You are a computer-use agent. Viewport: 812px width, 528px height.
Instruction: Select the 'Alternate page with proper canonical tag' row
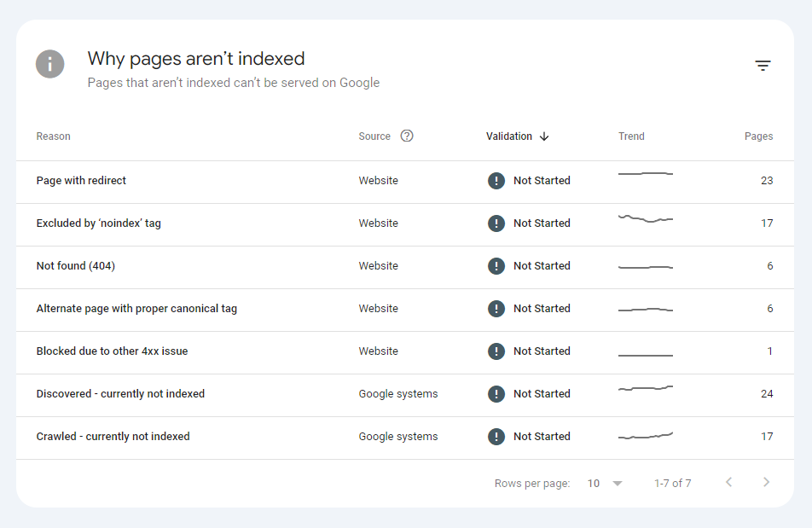click(x=136, y=308)
